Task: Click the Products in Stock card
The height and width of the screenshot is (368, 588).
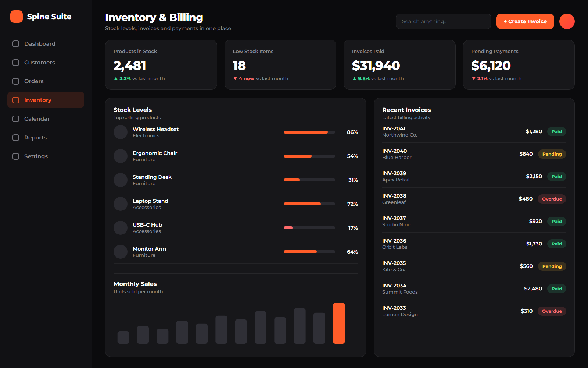Action: tap(161, 65)
